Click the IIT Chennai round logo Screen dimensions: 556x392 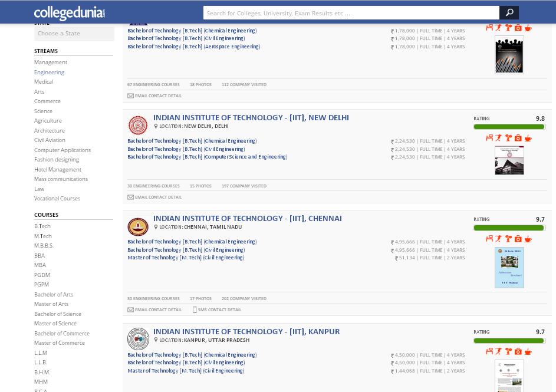(138, 227)
